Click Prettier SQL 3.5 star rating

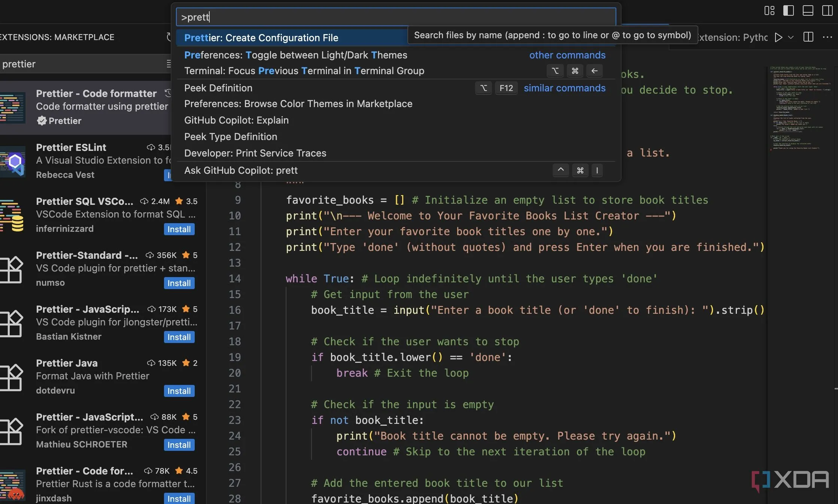tap(186, 201)
